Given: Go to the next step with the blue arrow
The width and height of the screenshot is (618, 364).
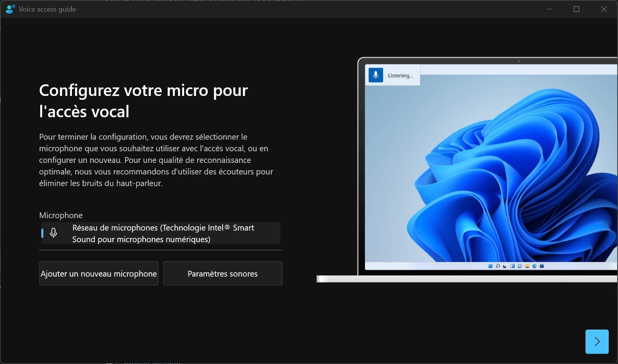Looking at the screenshot, I should point(597,342).
